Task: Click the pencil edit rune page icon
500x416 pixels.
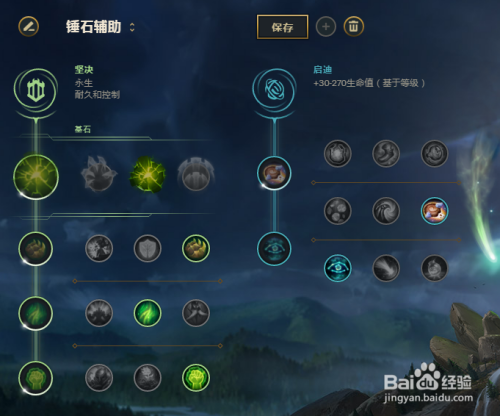Action: coord(28,27)
